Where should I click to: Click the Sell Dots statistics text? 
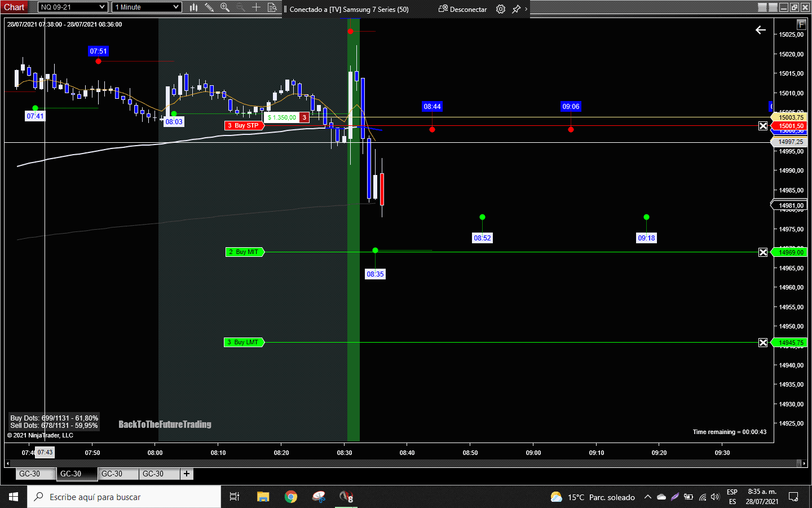54,426
